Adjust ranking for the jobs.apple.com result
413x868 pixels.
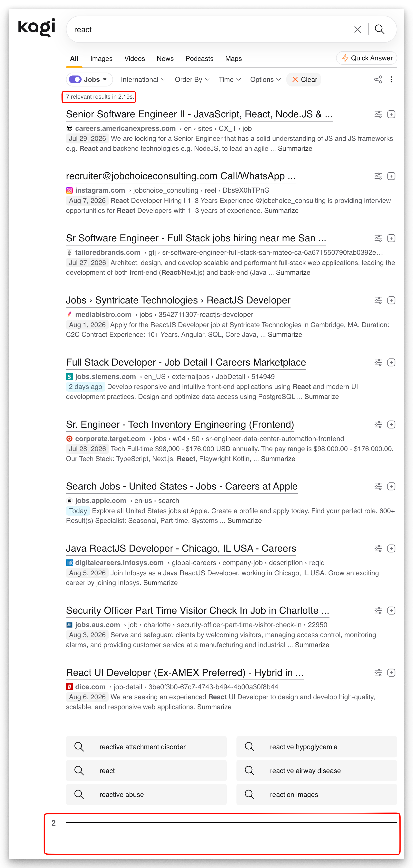point(378,486)
